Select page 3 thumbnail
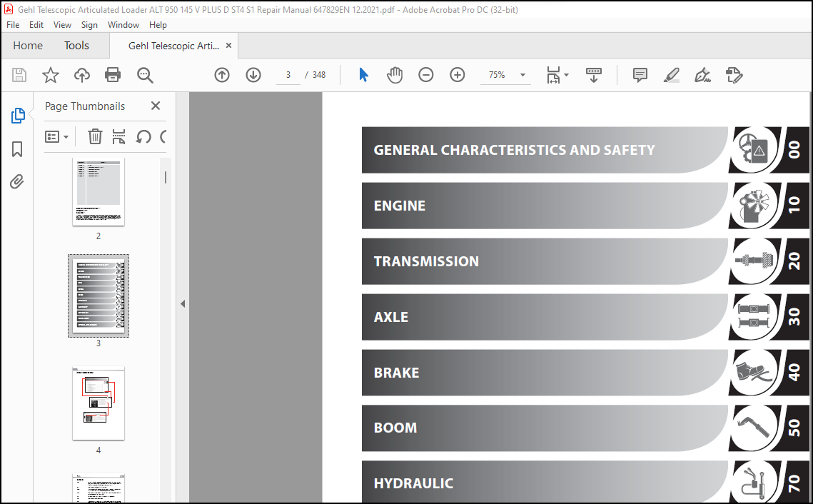 click(99, 296)
